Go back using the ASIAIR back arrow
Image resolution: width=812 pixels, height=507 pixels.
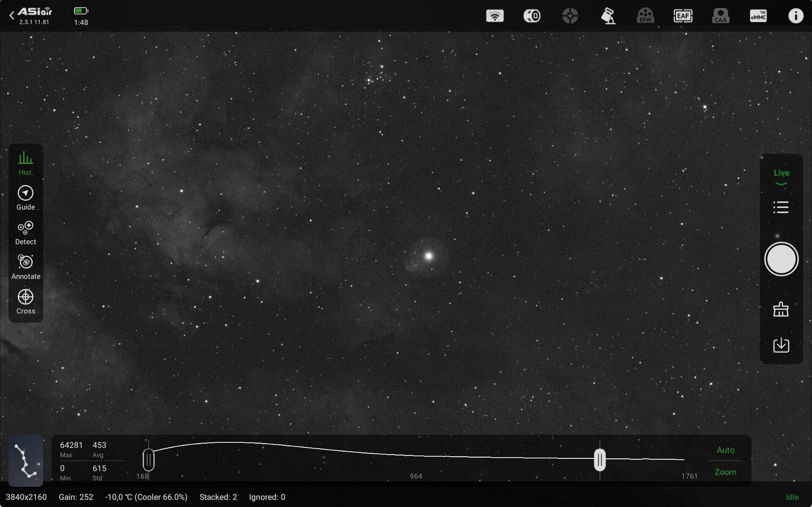pos(11,15)
